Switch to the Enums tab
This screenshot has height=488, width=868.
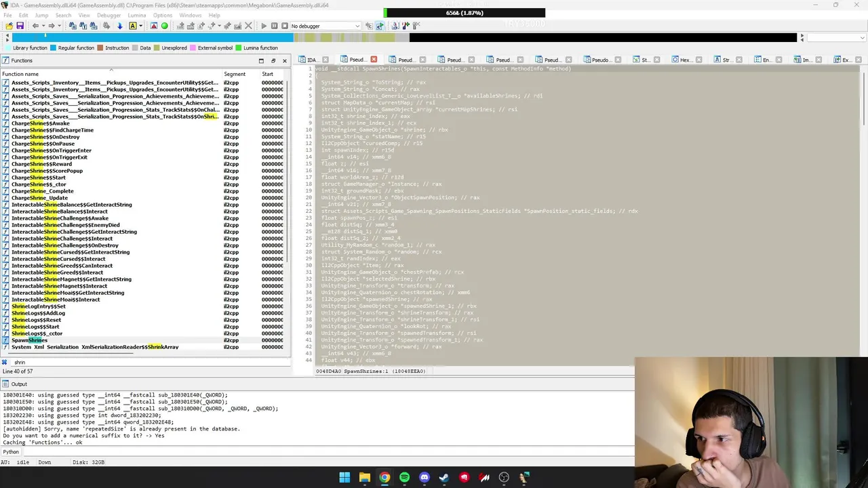coord(766,60)
